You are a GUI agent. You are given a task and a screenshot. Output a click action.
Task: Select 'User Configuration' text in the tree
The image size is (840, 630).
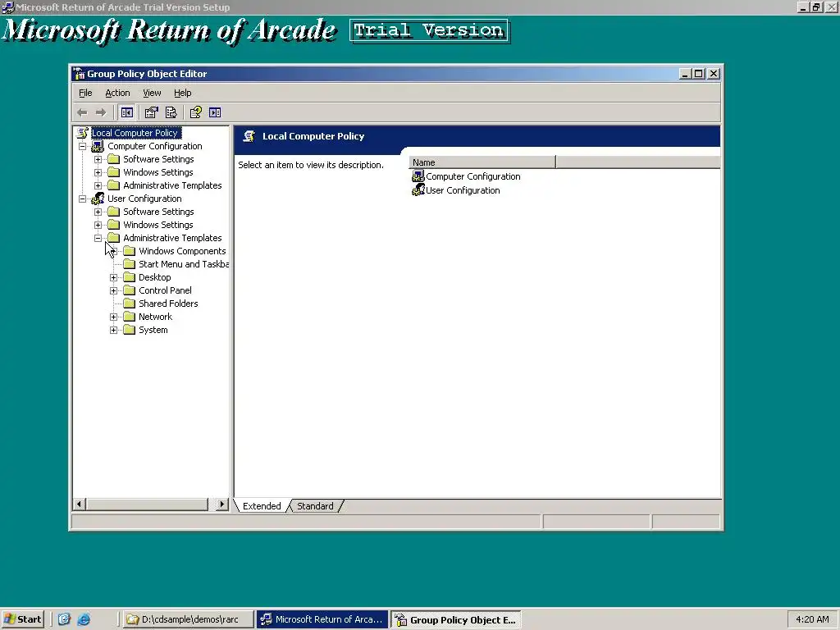(144, 199)
